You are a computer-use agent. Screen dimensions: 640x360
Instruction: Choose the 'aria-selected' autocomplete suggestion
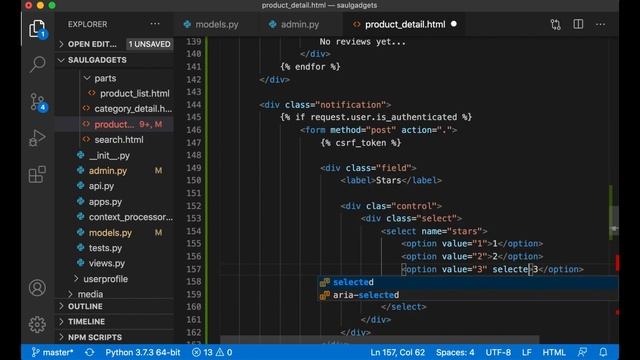click(x=468, y=295)
